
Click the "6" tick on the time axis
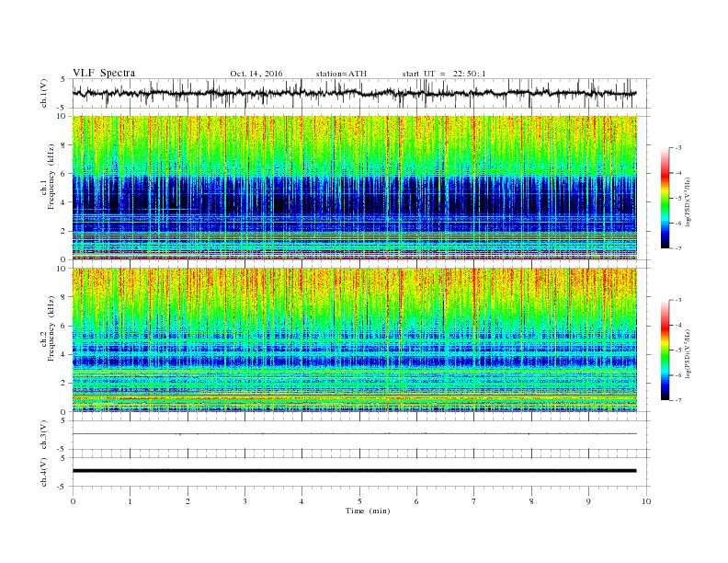pyautogui.click(x=416, y=501)
